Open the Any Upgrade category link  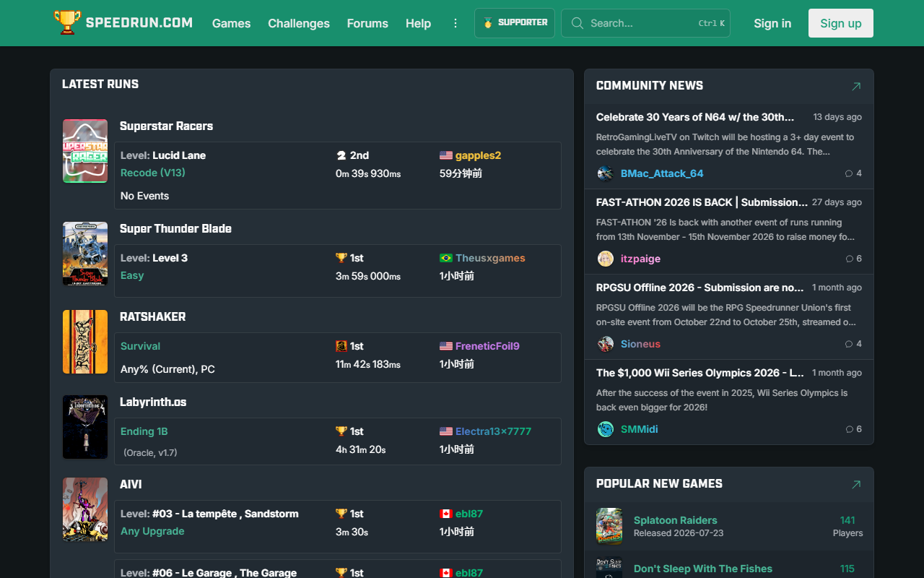coord(152,531)
